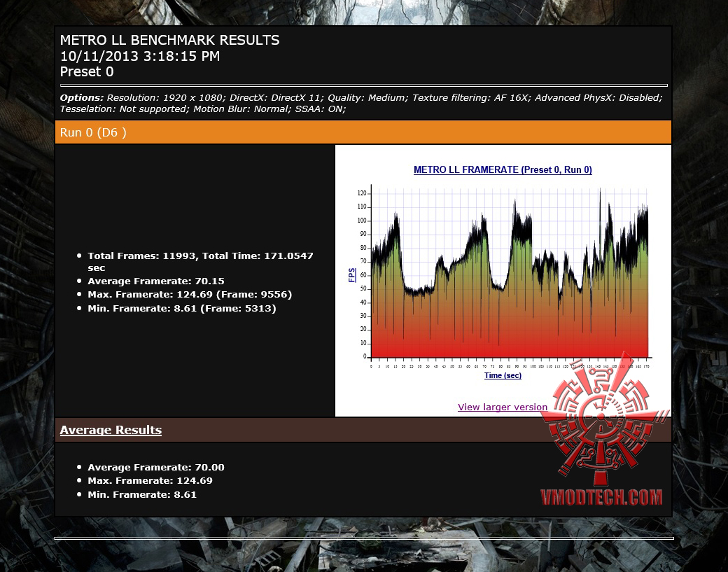Click Advanced PhysX: Disabled option text

tap(598, 98)
